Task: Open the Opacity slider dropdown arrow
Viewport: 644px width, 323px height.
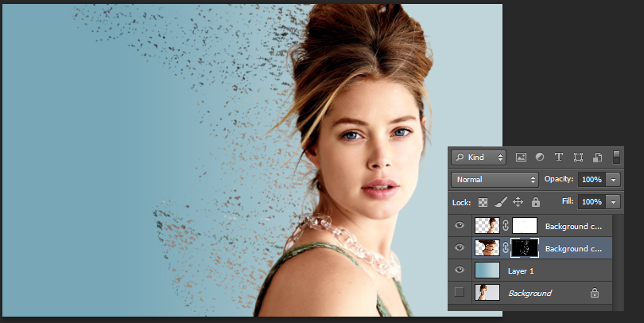Action: (613, 180)
